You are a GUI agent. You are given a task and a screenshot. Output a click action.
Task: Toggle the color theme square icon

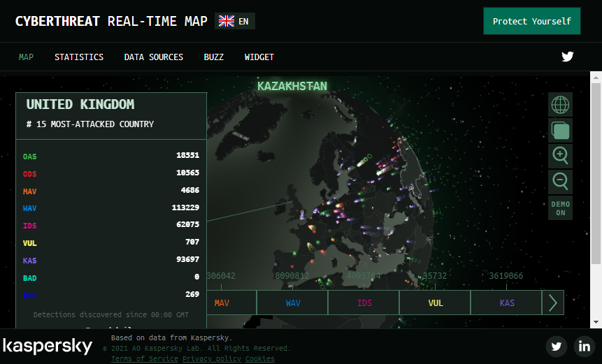click(560, 131)
